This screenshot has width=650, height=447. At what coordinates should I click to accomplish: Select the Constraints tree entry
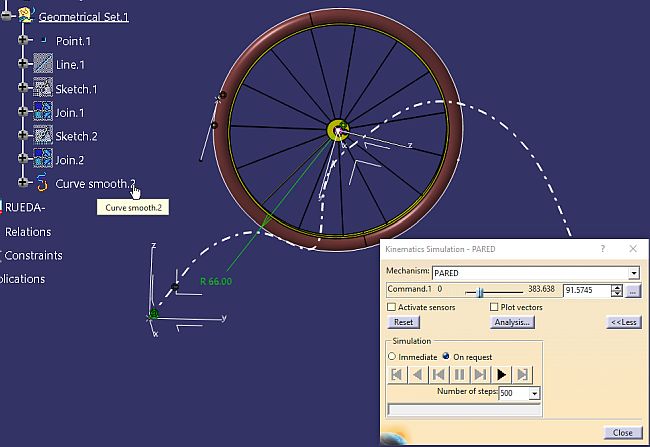[x=33, y=255]
